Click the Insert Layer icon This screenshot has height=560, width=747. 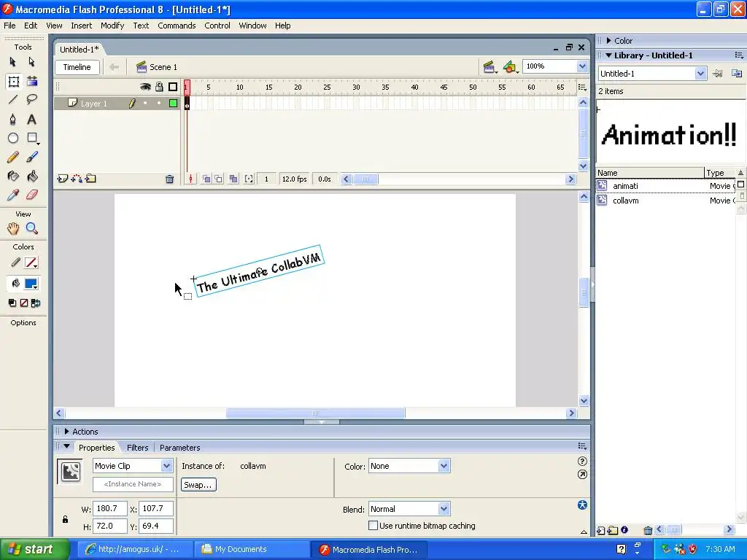click(62, 179)
